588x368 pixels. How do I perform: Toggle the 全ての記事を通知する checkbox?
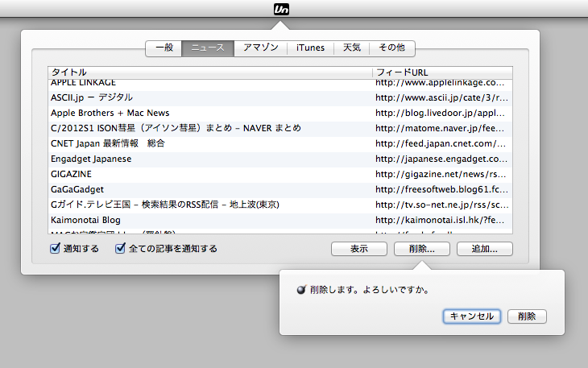[121, 249]
